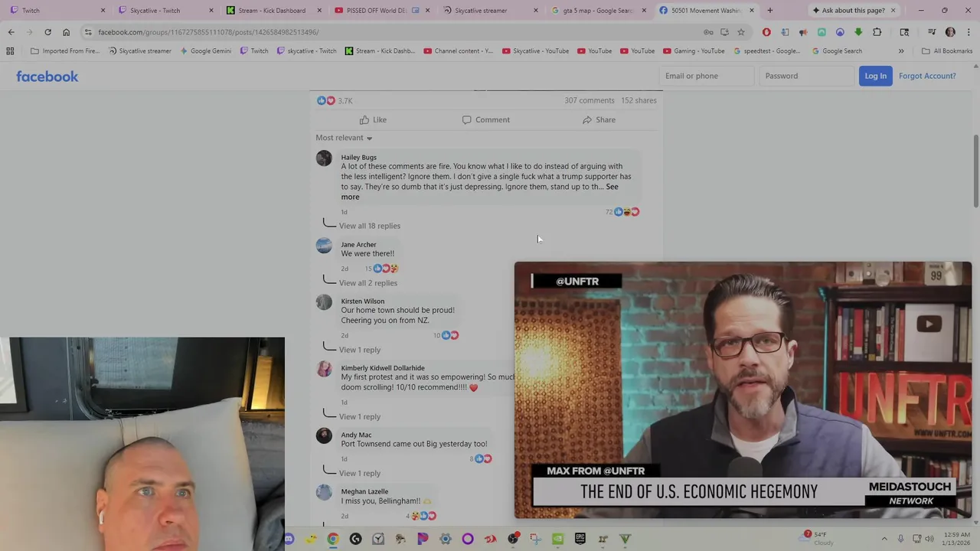Click the YouTube icon on the video overlay
The width and height of the screenshot is (980, 551).
[929, 324]
